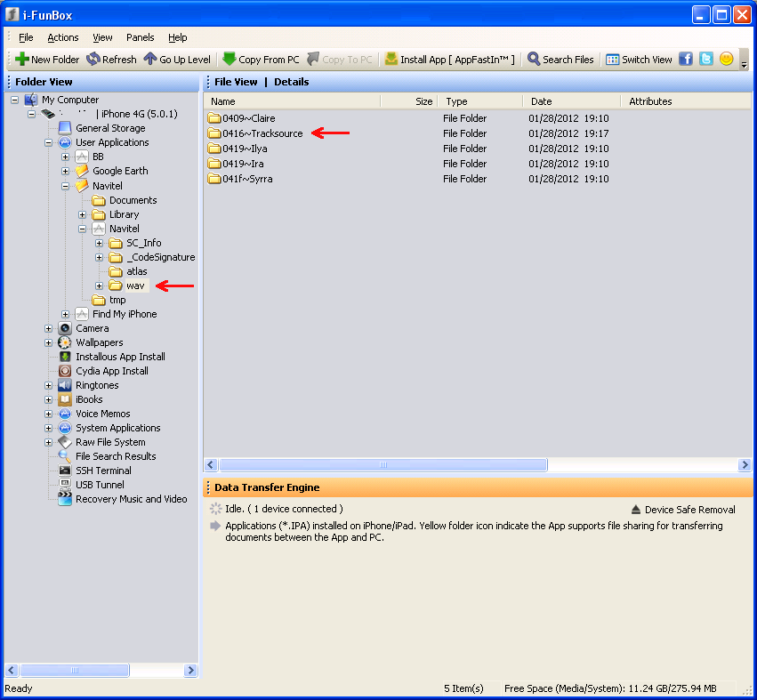Click the folder view scroll right arrow
757x700 pixels.
pyautogui.click(x=190, y=670)
